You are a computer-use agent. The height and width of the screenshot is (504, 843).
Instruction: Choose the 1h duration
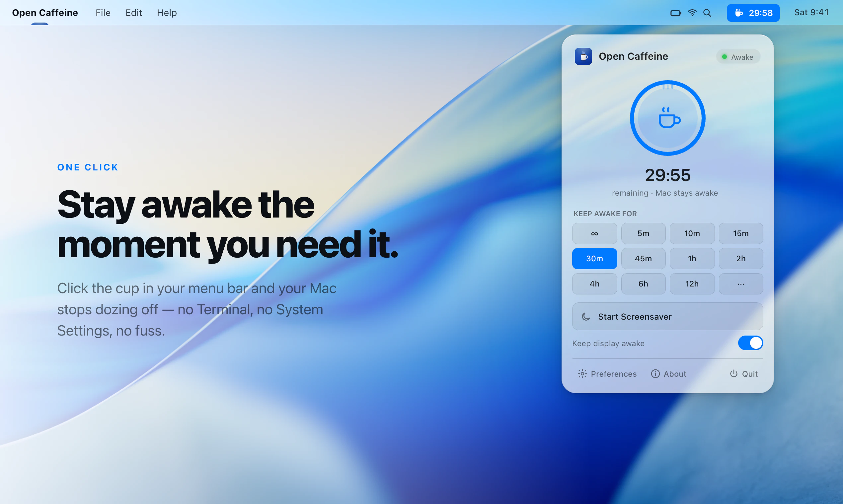pyautogui.click(x=692, y=258)
